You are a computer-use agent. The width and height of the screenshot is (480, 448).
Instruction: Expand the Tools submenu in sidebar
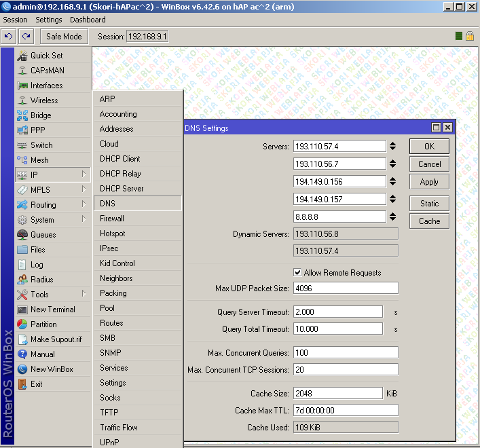click(84, 294)
